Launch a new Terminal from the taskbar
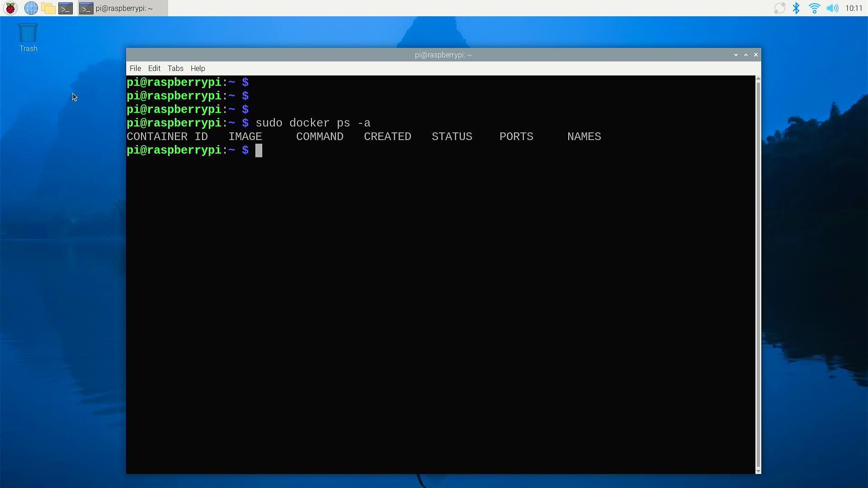 coord(66,8)
